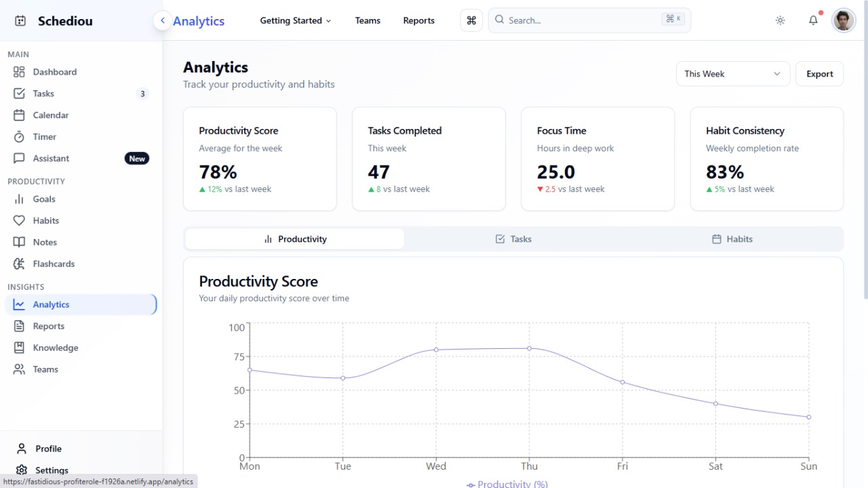Open Notes in the sidebar

(x=81, y=242)
